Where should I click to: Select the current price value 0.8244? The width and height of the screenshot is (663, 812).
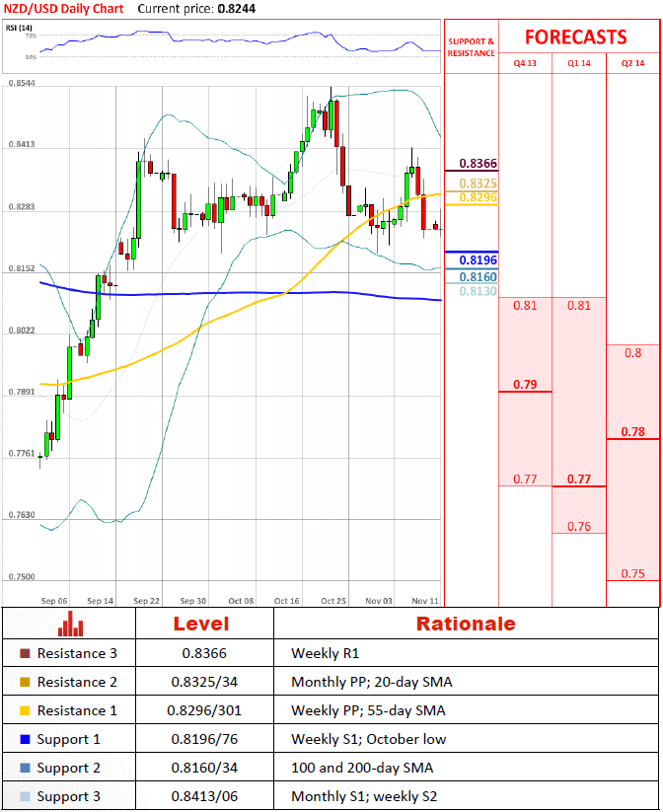[237, 9]
